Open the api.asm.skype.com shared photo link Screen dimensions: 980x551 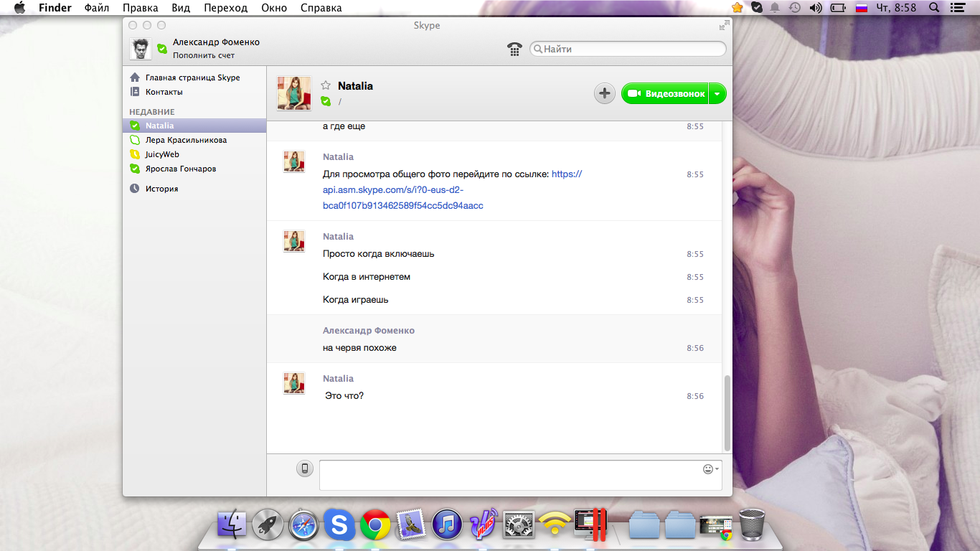click(x=452, y=190)
